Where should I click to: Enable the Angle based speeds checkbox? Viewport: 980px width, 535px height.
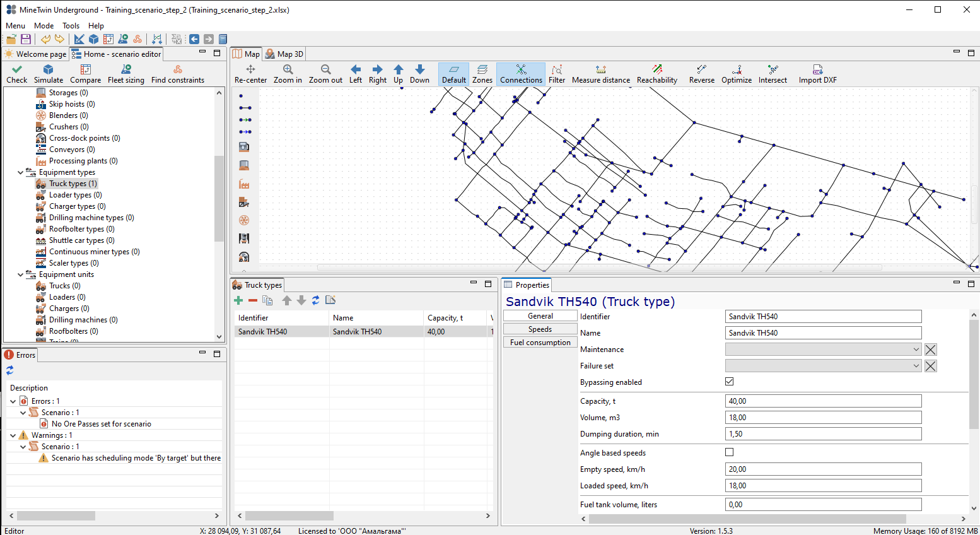(x=730, y=452)
